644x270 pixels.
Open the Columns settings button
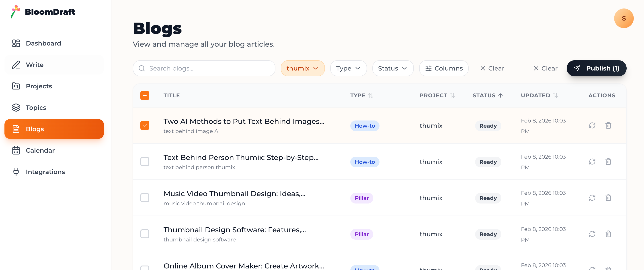point(444,68)
